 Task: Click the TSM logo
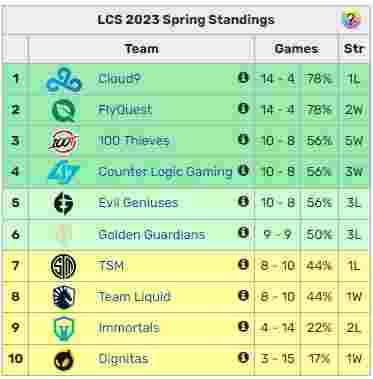click(63, 266)
